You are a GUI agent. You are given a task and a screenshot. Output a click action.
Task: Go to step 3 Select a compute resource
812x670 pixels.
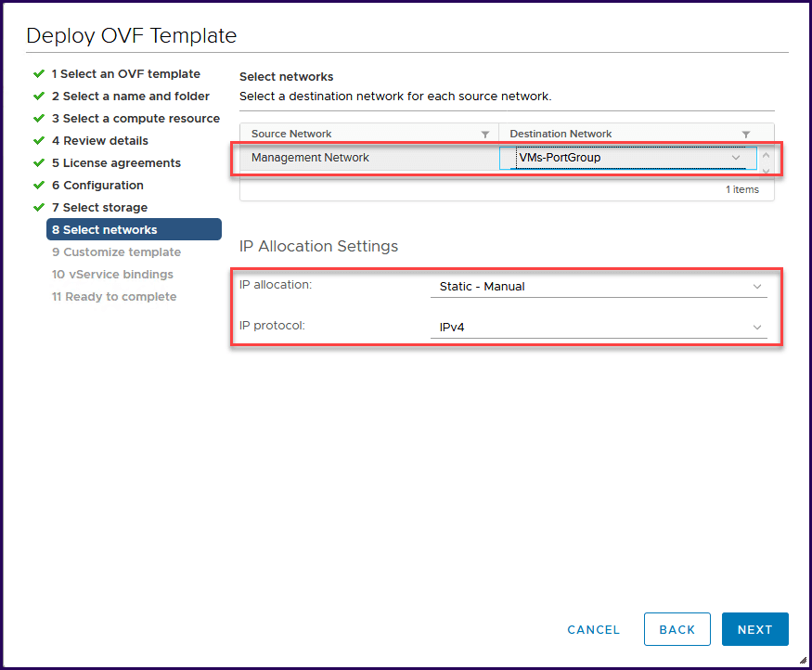[x=135, y=119]
